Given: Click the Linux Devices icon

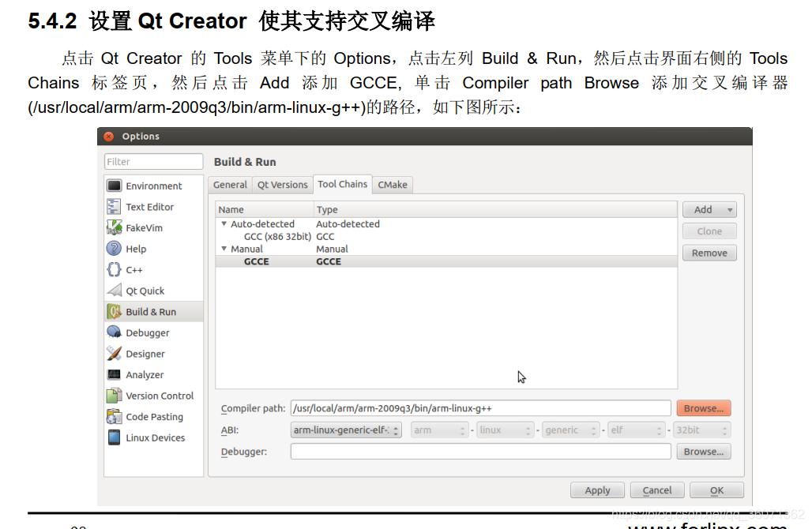Looking at the screenshot, I should [114, 437].
